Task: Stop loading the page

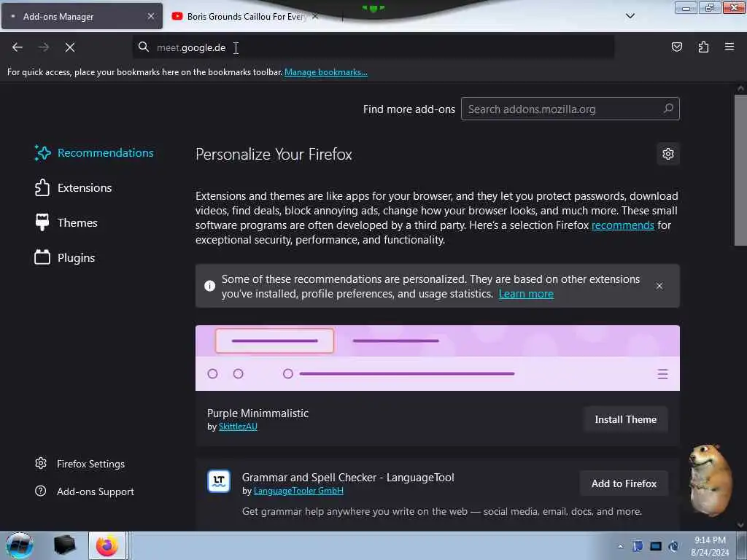Action: click(70, 47)
